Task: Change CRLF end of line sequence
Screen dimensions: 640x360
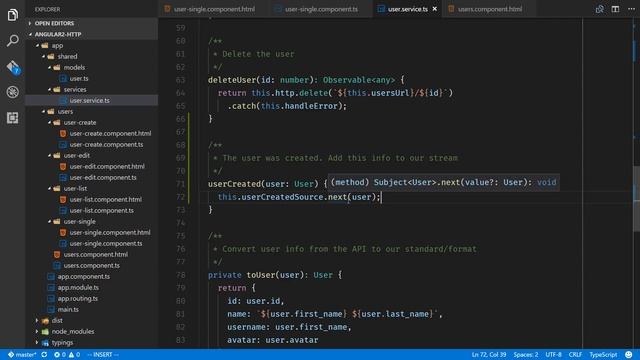Action: pos(575,354)
